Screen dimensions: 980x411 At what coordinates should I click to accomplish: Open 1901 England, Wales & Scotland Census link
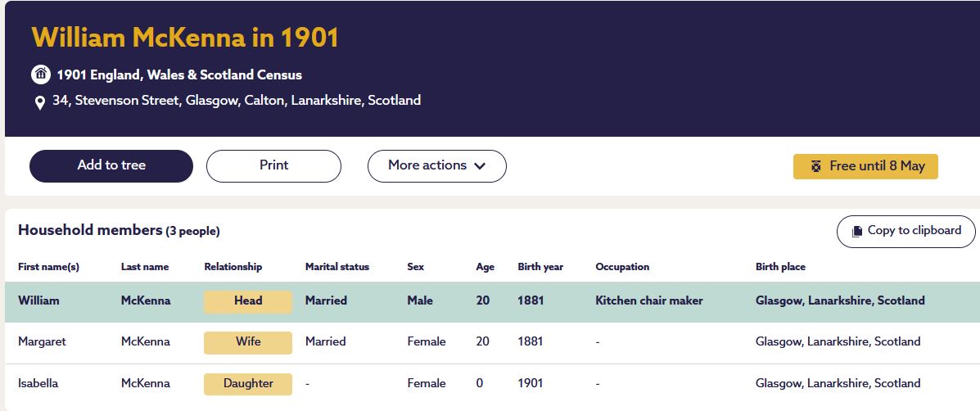click(x=179, y=75)
